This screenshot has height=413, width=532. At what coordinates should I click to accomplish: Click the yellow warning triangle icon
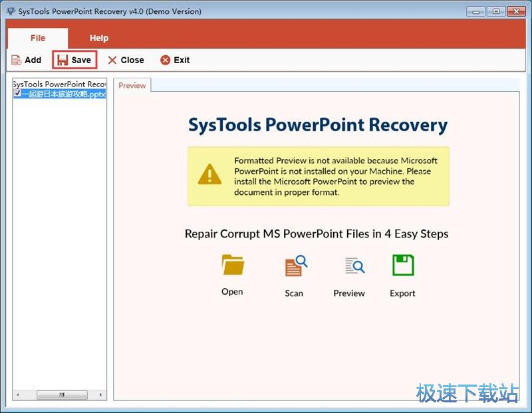coord(209,174)
